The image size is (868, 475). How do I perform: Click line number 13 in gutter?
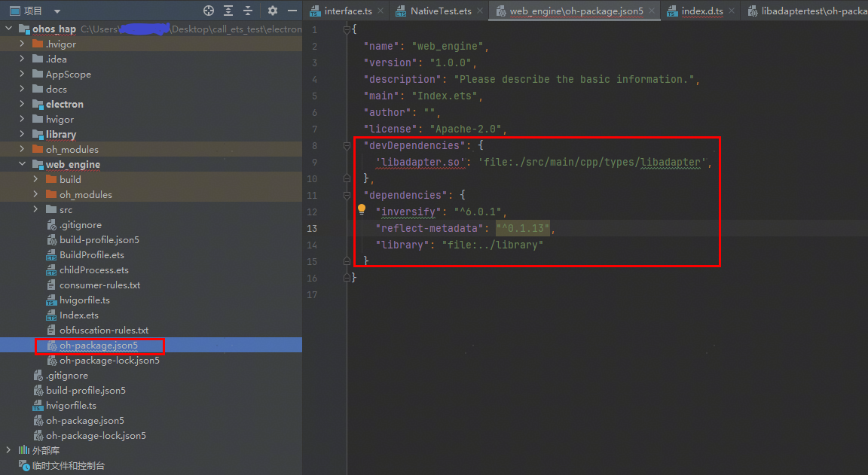(312, 228)
